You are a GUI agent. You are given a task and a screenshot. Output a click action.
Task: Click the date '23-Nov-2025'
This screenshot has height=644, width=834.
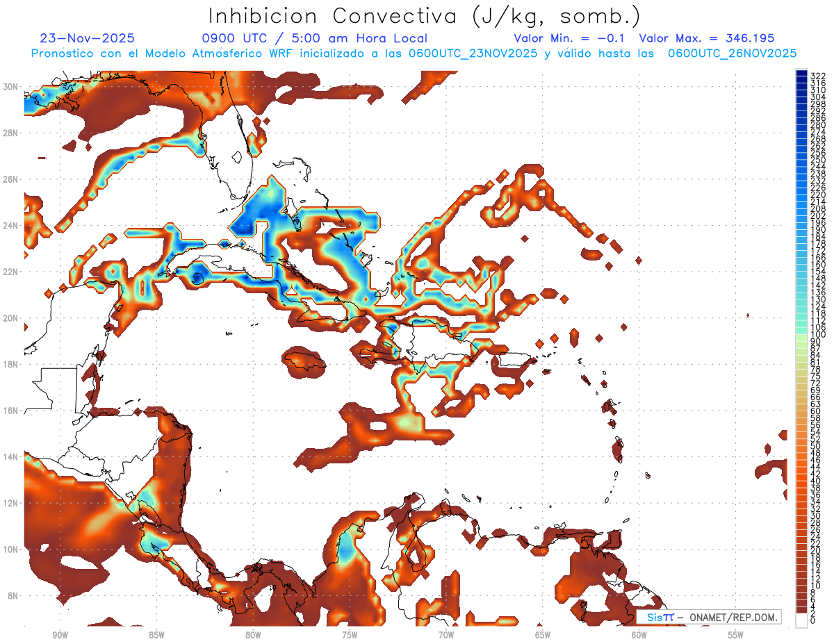pos(88,38)
